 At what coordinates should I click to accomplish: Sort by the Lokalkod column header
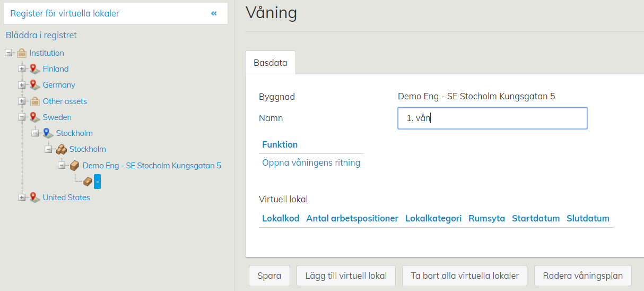click(x=281, y=218)
